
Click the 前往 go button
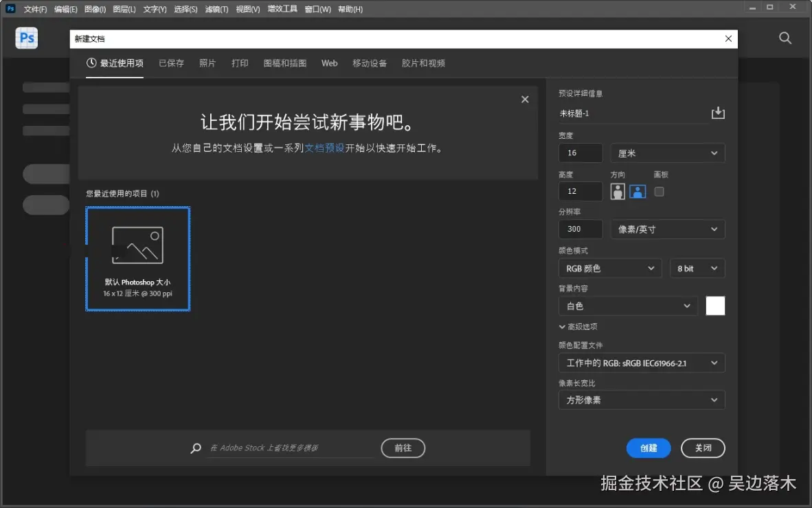403,448
